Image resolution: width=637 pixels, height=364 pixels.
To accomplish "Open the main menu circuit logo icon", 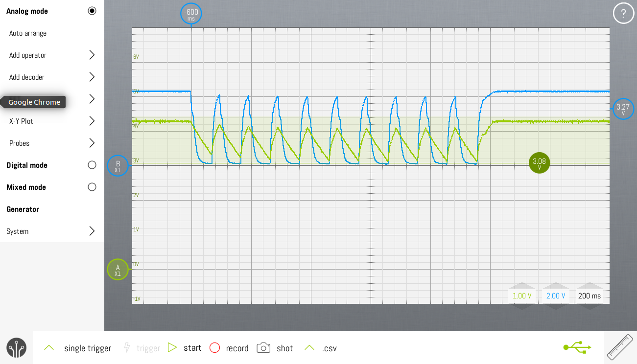I will pyautogui.click(x=16, y=347).
